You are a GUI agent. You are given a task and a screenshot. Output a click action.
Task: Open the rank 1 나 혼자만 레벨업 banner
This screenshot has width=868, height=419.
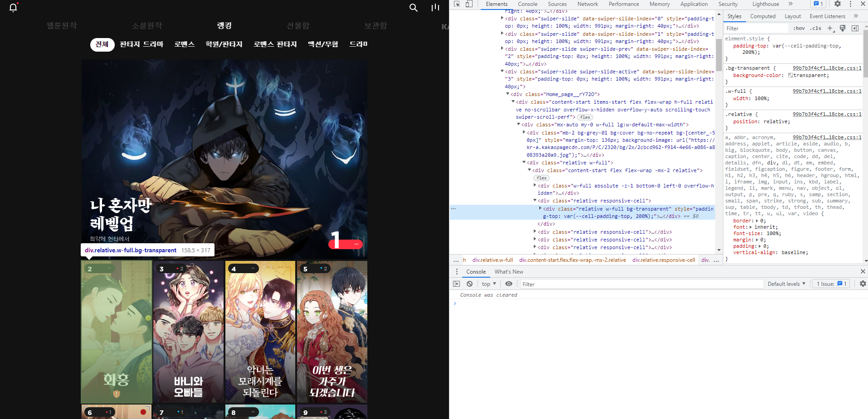224,159
